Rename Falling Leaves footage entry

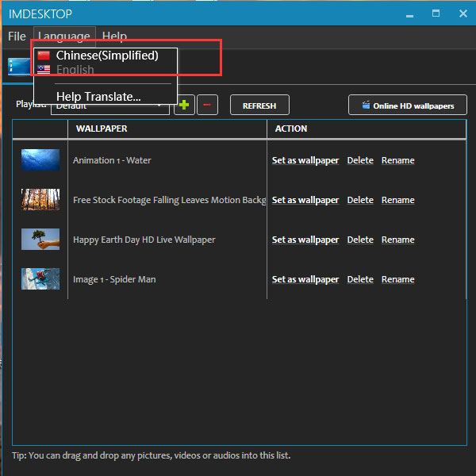pyautogui.click(x=398, y=200)
